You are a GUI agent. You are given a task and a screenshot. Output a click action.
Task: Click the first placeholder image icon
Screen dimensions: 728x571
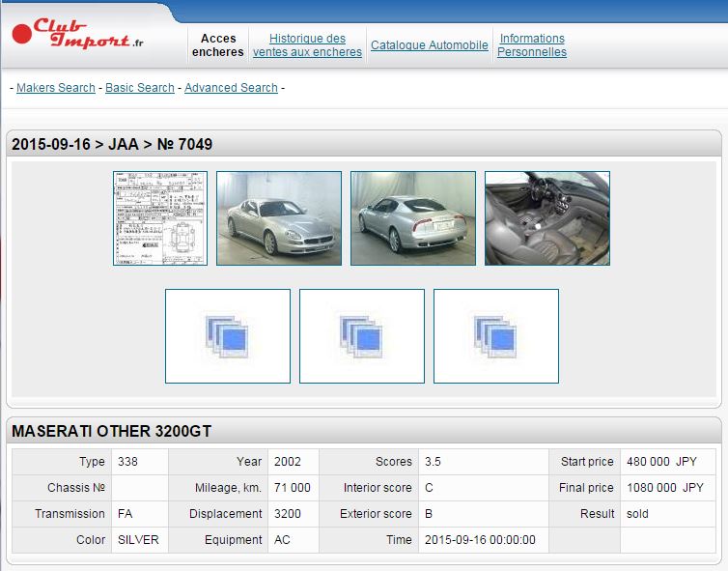[x=228, y=336]
